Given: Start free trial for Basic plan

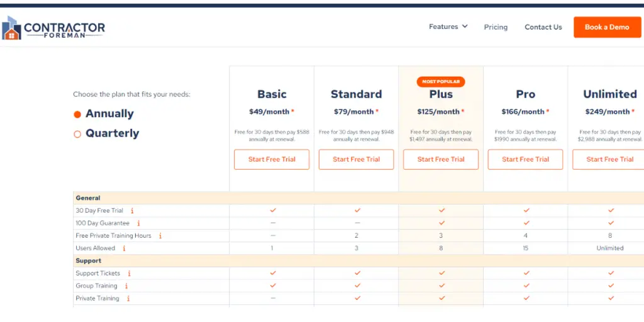Looking at the screenshot, I should coord(272,159).
